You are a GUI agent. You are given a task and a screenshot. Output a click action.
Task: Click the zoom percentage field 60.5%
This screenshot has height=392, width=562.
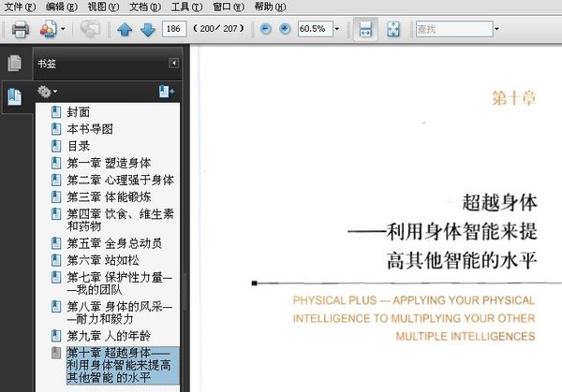tap(316, 29)
